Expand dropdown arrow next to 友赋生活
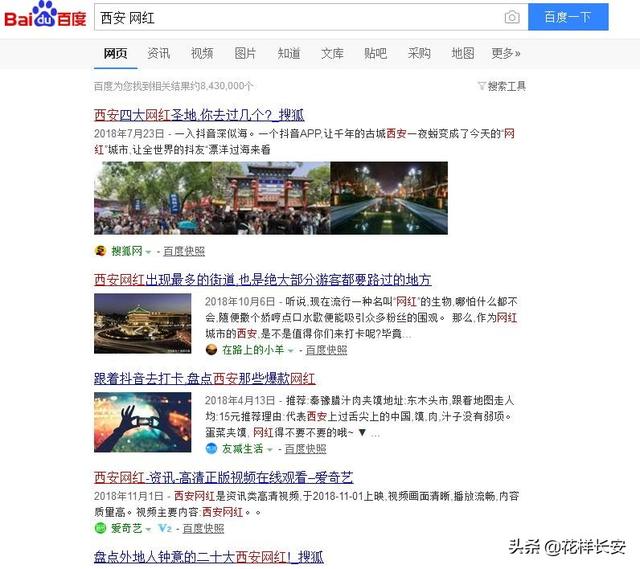 269,450
